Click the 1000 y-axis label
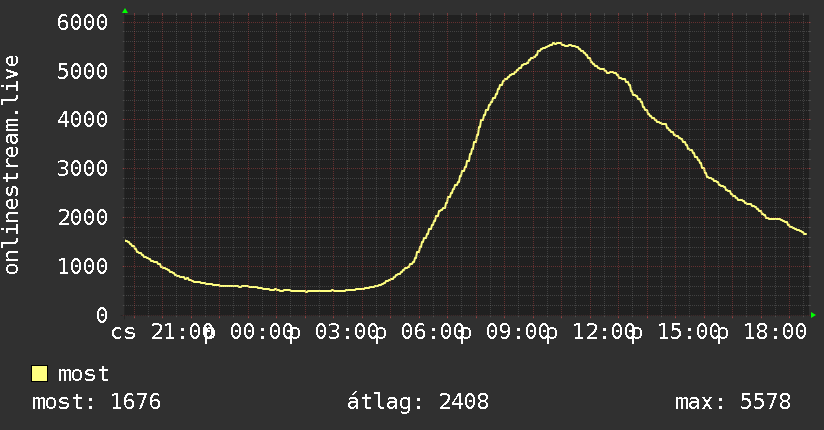The height and width of the screenshot is (430, 824). point(83,267)
